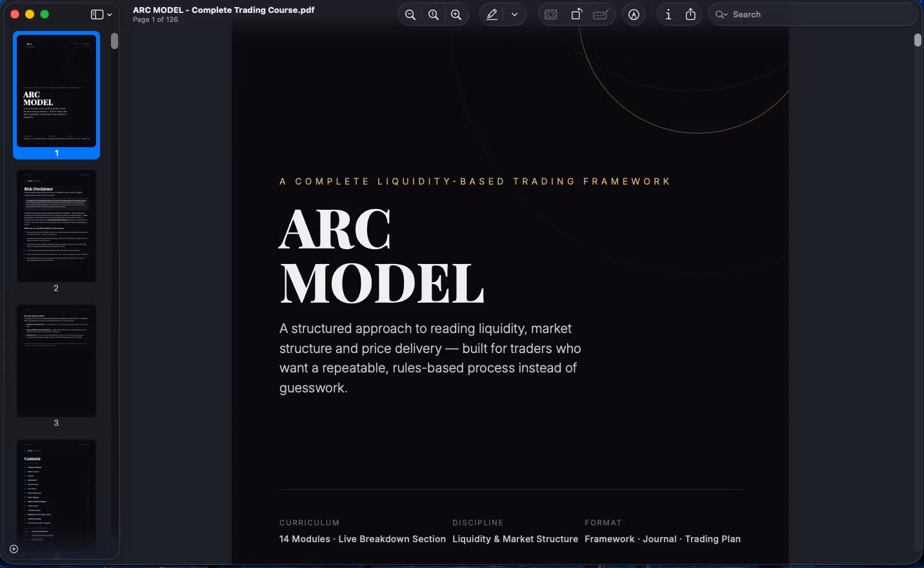Open the Form Filling toolbar icon
Screen dimensions: 924x568
[601, 15]
